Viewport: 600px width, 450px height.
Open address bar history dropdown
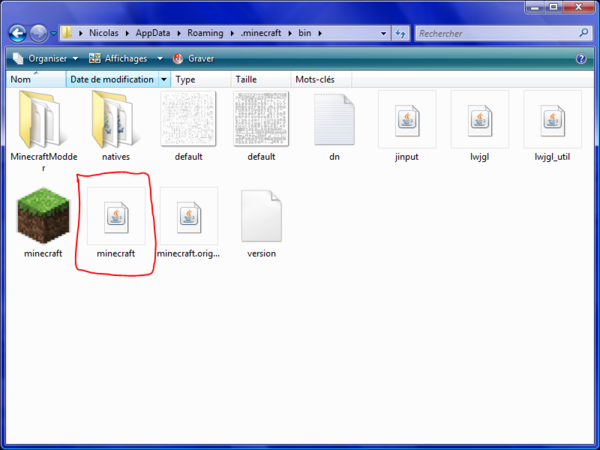tap(383, 33)
